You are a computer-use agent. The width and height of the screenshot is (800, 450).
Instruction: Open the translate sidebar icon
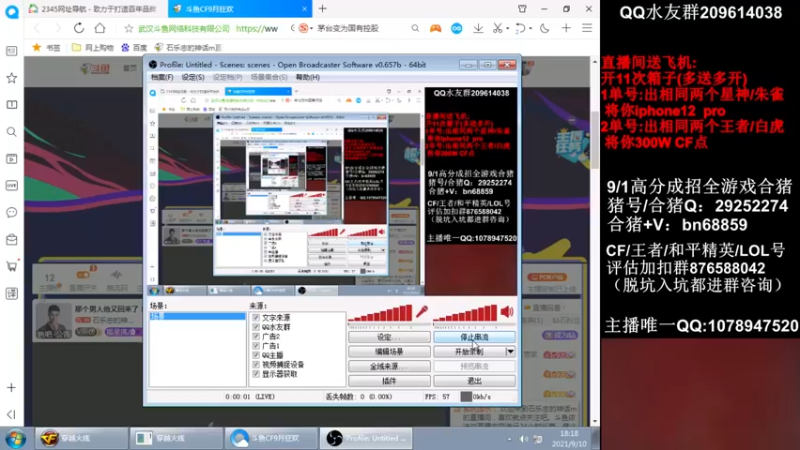pos(11,293)
